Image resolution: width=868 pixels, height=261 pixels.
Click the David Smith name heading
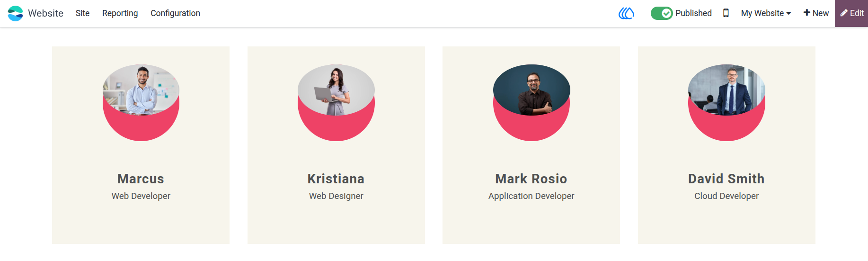(x=726, y=179)
